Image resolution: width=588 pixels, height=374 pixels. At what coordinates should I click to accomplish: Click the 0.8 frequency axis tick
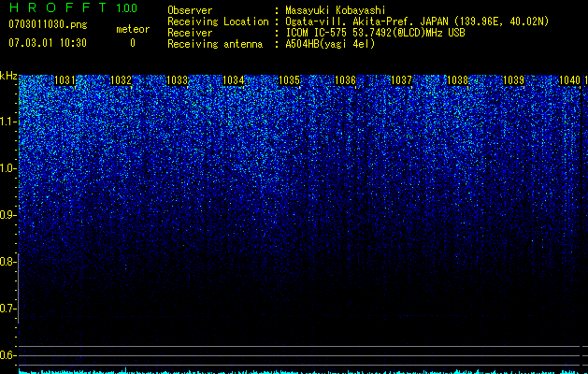pos(7,262)
